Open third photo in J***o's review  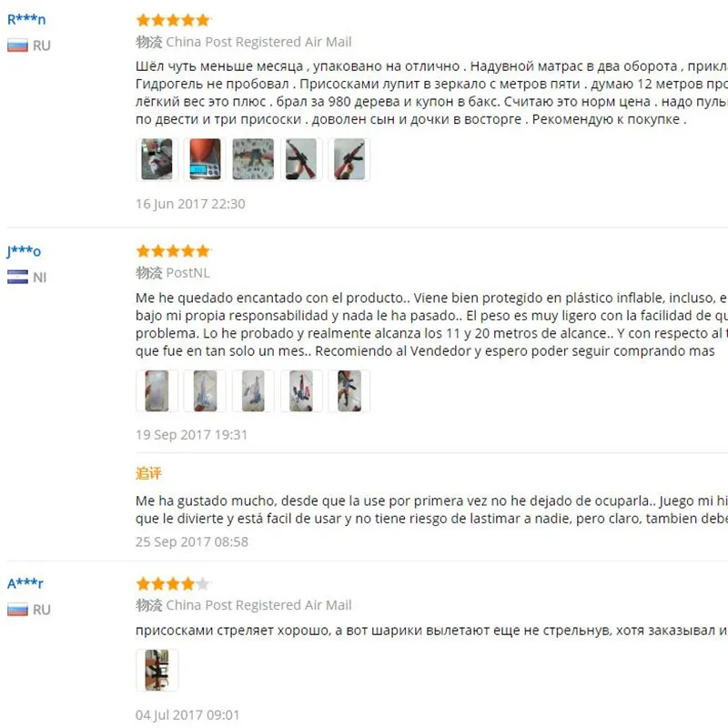(253, 391)
